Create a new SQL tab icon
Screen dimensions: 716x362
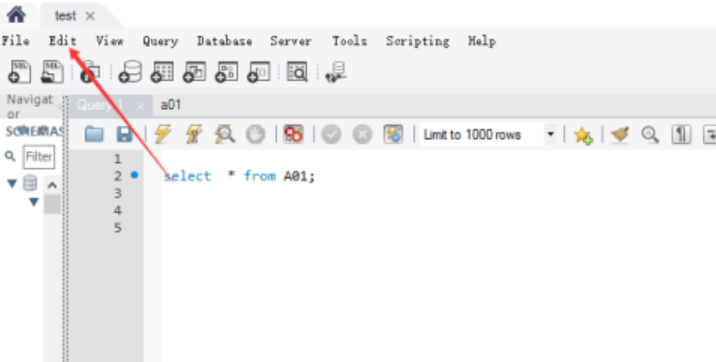coord(20,72)
